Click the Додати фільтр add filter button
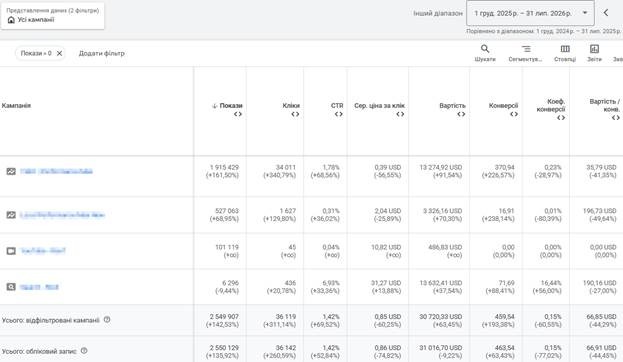The width and height of the screenshot is (623, 362). click(102, 53)
